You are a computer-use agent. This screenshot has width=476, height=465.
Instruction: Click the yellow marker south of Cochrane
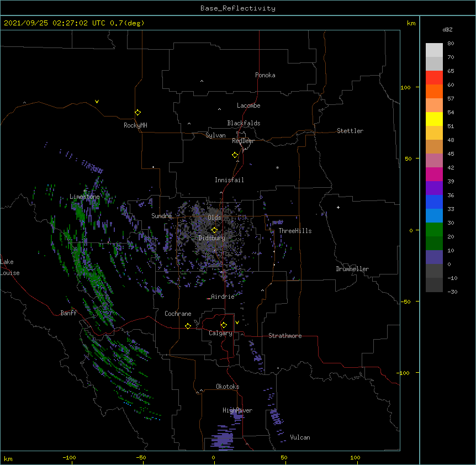click(188, 326)
